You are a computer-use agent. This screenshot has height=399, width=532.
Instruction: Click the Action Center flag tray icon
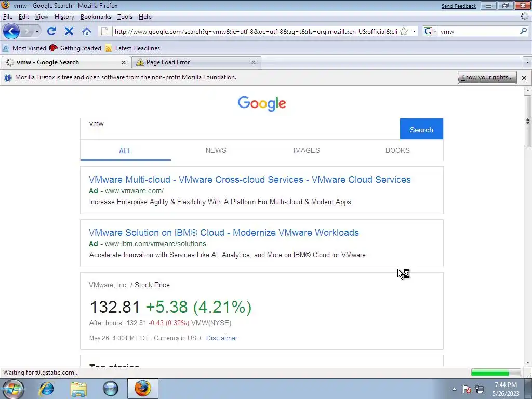(x=467, y=389)
